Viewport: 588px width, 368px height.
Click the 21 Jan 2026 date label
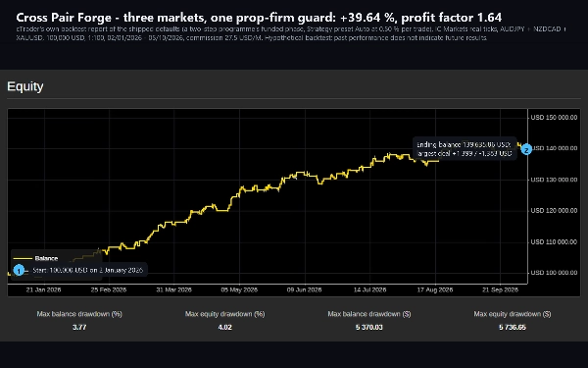(43, 289)
